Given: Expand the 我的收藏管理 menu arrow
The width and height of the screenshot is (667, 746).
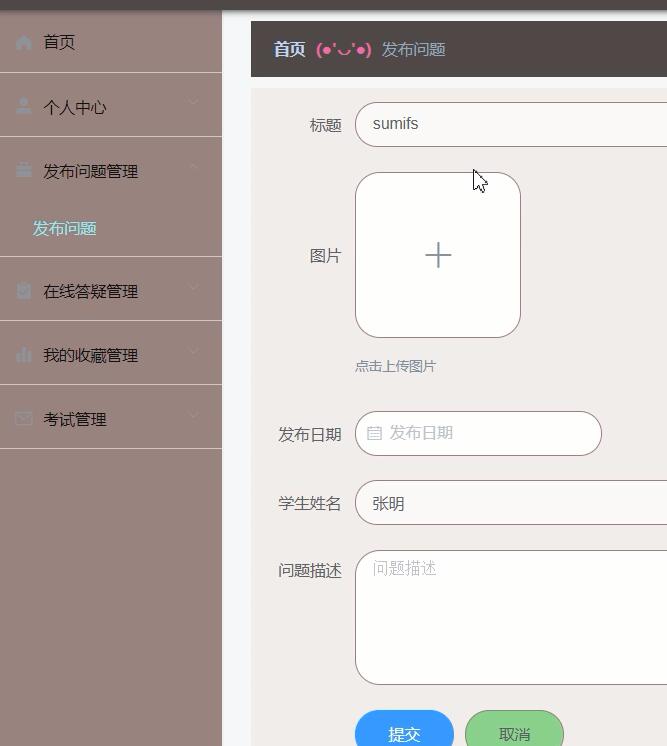Looking at the screenshot, I should coord(194,351).
